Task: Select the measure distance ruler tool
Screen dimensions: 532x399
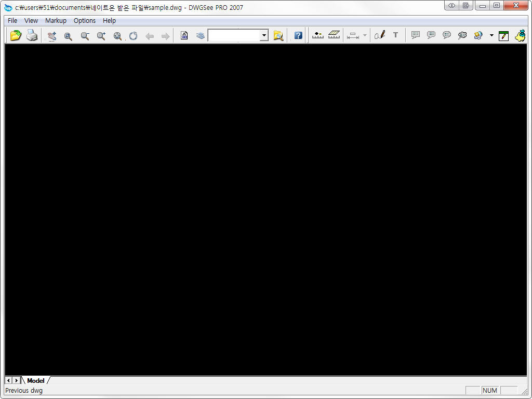Action: (x=318, y=35)
